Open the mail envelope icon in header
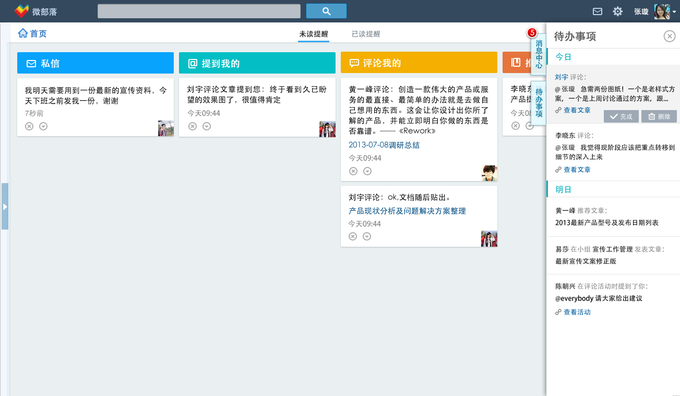Screen dimensions: 680x396 [x=597, y=12]
